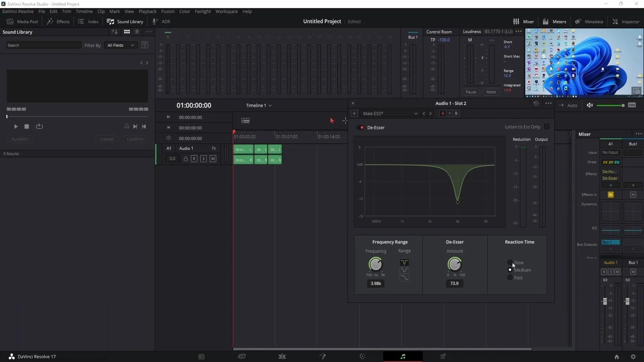Toggle the Slow reaction time radio button
This screenshot has height=362, width=644.
pos(509,262)
